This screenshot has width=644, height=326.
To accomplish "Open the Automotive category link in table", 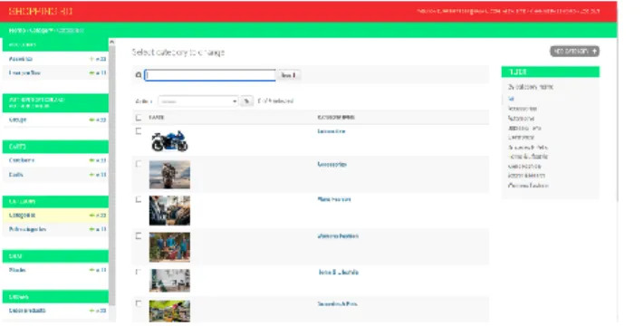I will point(331,131).
